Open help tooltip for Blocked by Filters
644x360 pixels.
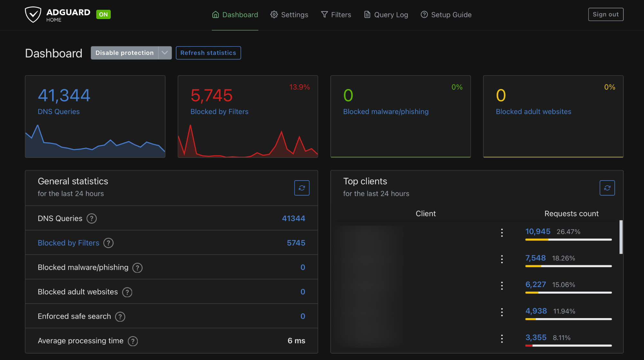click(109, 243)
